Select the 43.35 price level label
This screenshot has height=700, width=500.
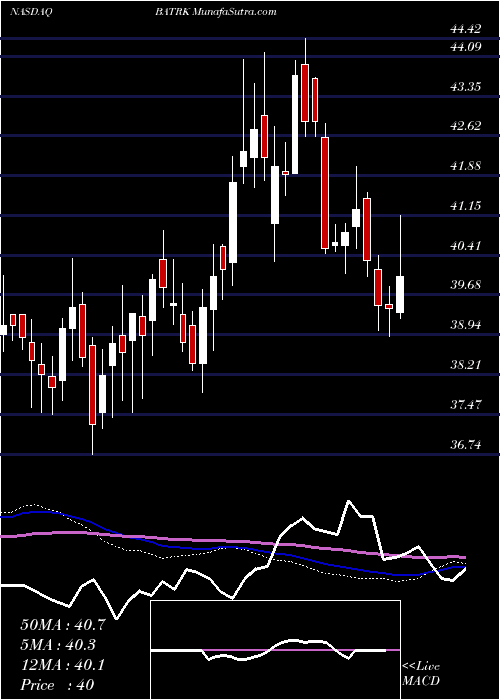(466, 87)
